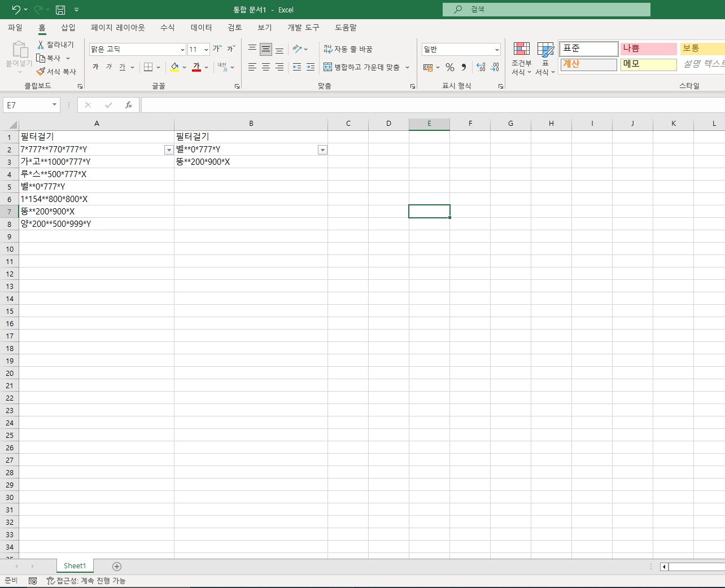
Task: Toggle italic 가 formatting
Action: tap(109, 67)
